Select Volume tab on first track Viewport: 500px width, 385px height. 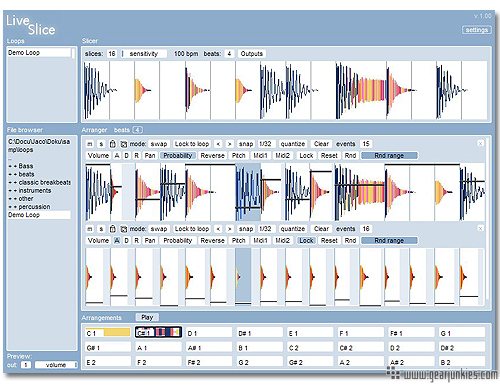coord(98,156)
